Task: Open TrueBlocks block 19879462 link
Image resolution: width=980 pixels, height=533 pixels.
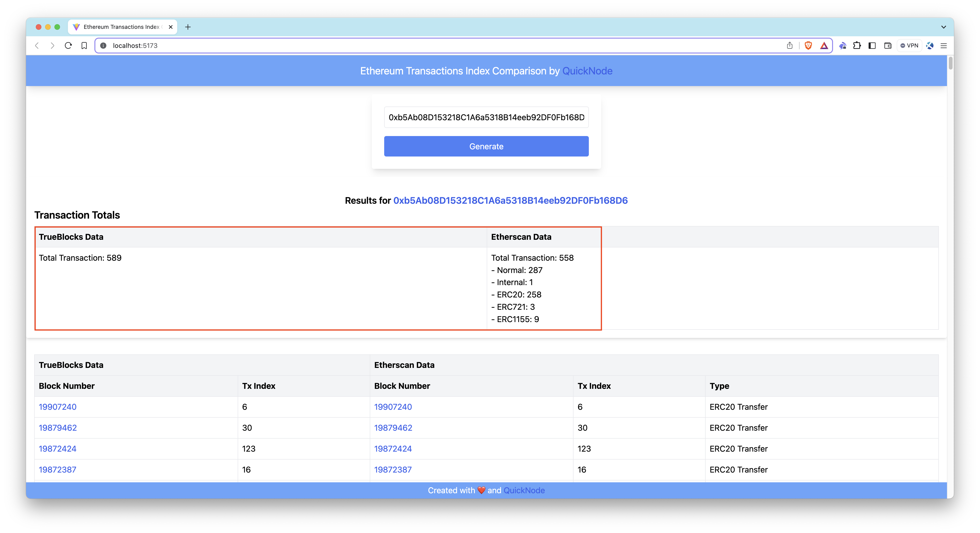Action: tap(57, 428)
